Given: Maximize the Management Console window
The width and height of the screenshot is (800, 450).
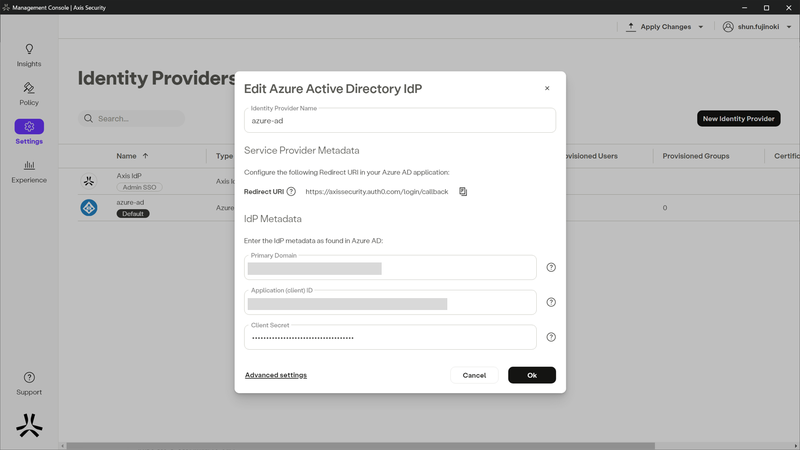Looking at the screenshot, I should 766,8.
